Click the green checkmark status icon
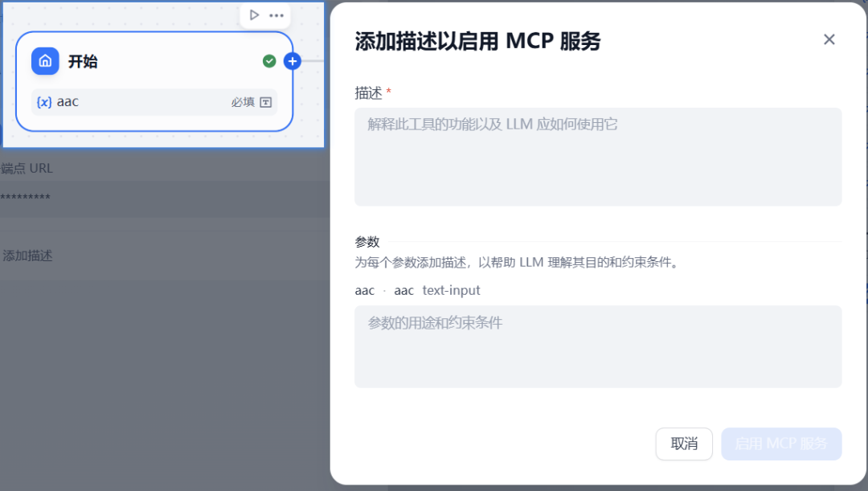Viewport: 868px width, 491px height. coord(269,61)
